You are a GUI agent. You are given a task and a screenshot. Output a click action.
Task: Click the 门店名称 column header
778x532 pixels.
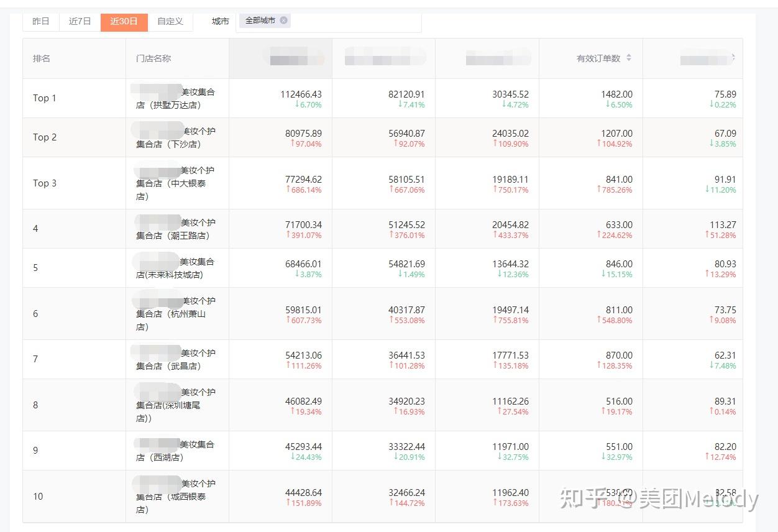click(x=153, y=58)
